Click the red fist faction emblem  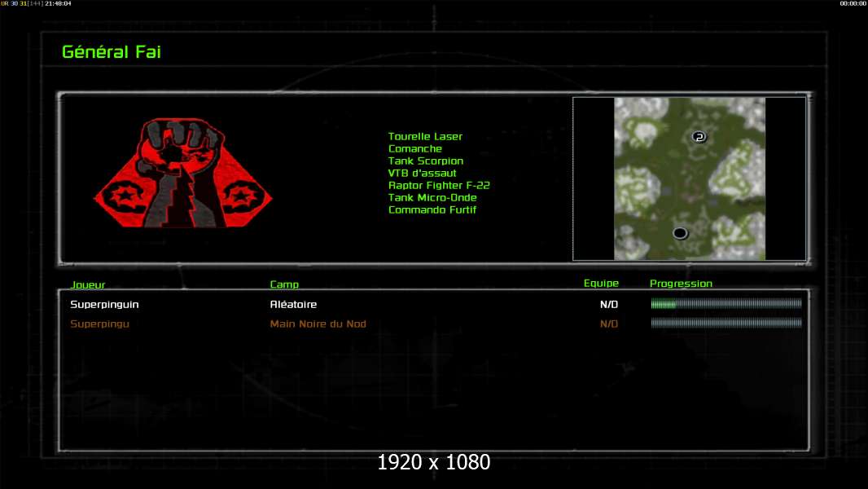tap(182, 173)
